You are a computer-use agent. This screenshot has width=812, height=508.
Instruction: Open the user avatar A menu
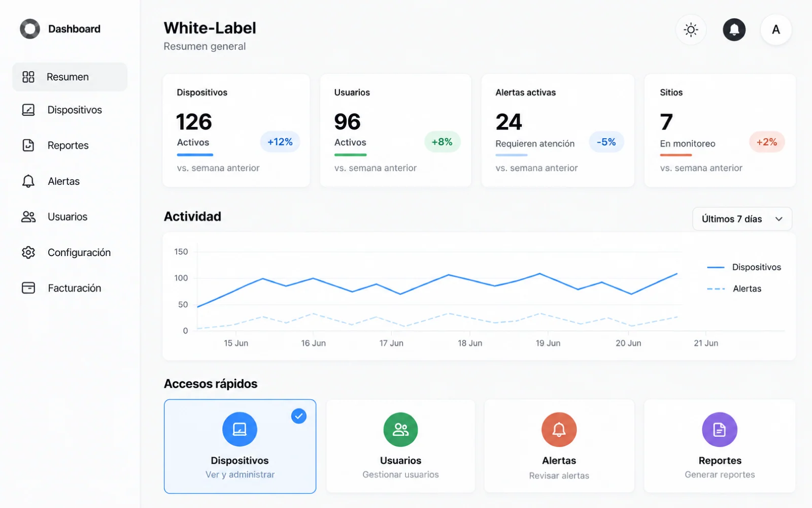tap(776, 29)
